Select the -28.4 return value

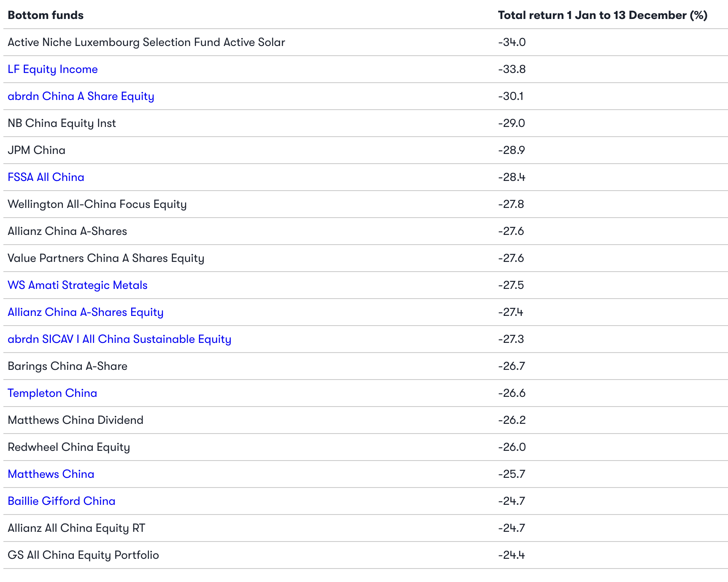[x=512, y=177]
